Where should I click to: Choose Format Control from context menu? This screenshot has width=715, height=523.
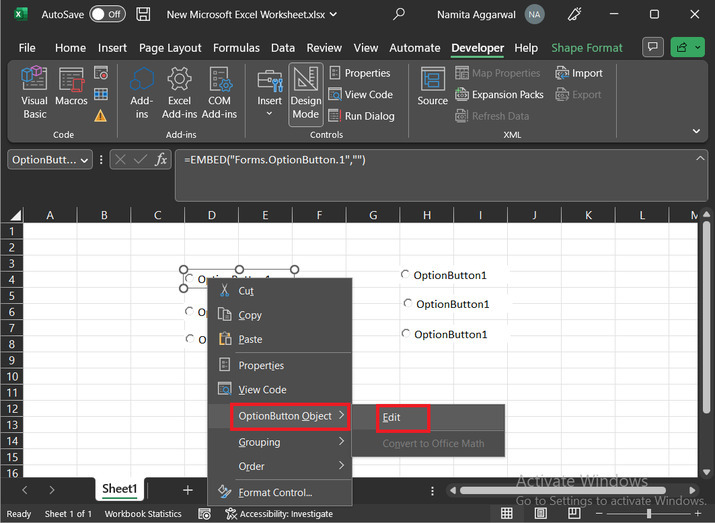pos(275,492)
